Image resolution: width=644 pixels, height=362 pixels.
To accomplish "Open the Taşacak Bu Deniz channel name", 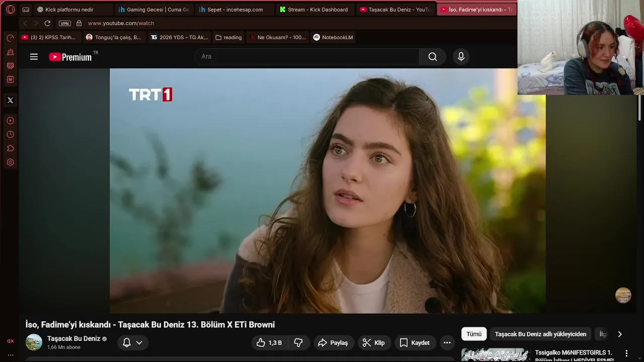I will pyautogui.click(x=74, y=338).
